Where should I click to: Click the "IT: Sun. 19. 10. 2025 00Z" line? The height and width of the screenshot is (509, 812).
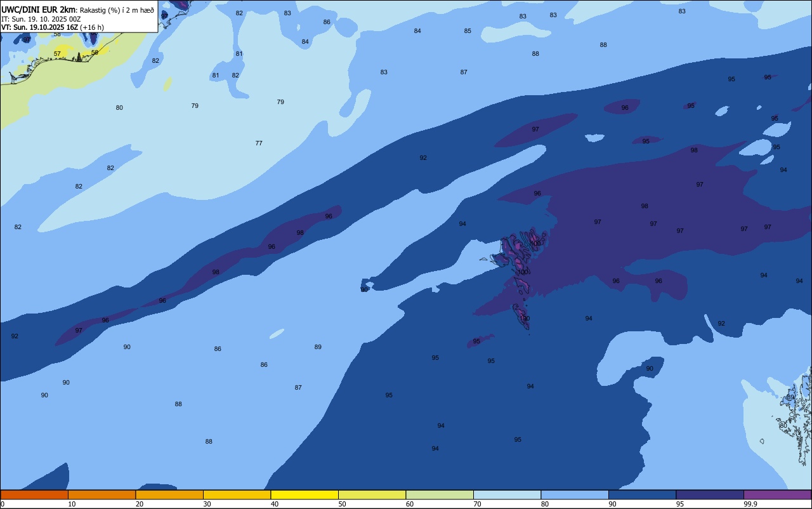pyautogui.click(x=41, y=19)
